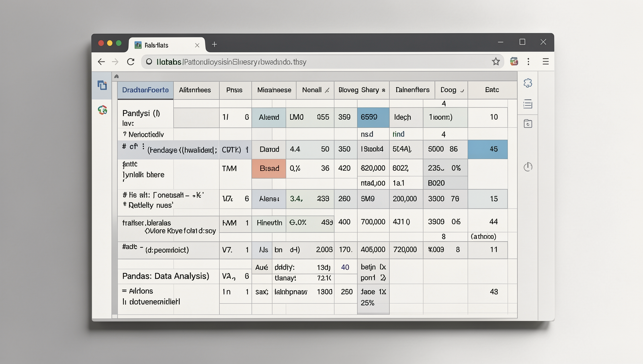
Task: Click the small up arrow above the table
Action: click(117, 76)
